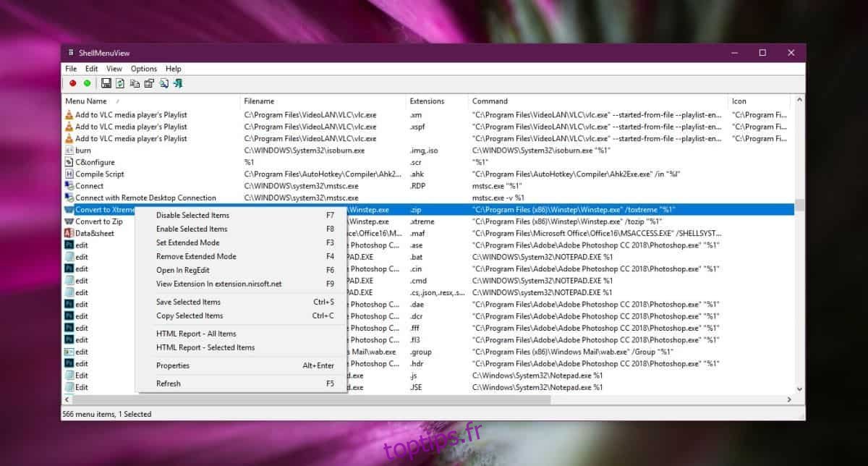Select Open In RegEdit in context menu
Viewport: 868px width, 466px height.
[184, 270]
